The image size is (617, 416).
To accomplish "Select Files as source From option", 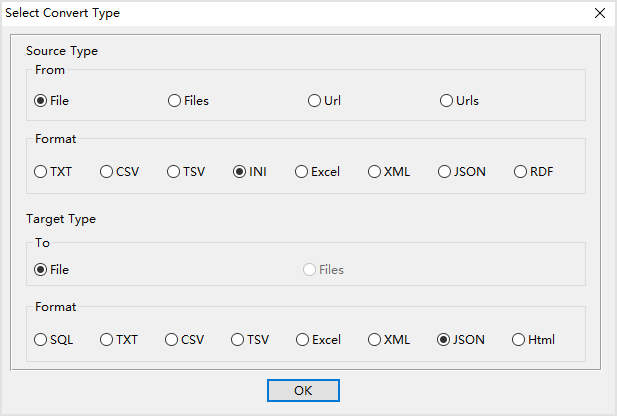I will [x=175, y=101].
